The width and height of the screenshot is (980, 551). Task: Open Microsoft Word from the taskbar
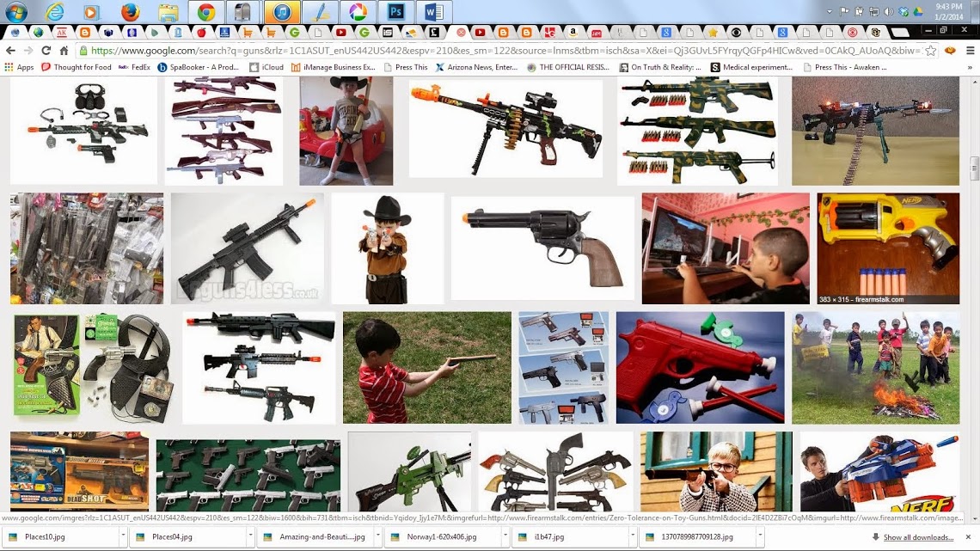click(433, 12)
